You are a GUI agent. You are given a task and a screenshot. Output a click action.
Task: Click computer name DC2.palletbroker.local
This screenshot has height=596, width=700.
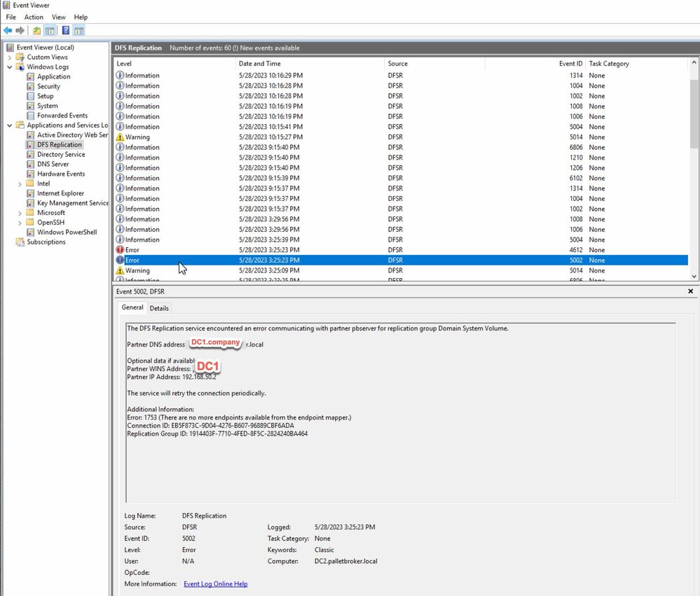pos(345,561)
